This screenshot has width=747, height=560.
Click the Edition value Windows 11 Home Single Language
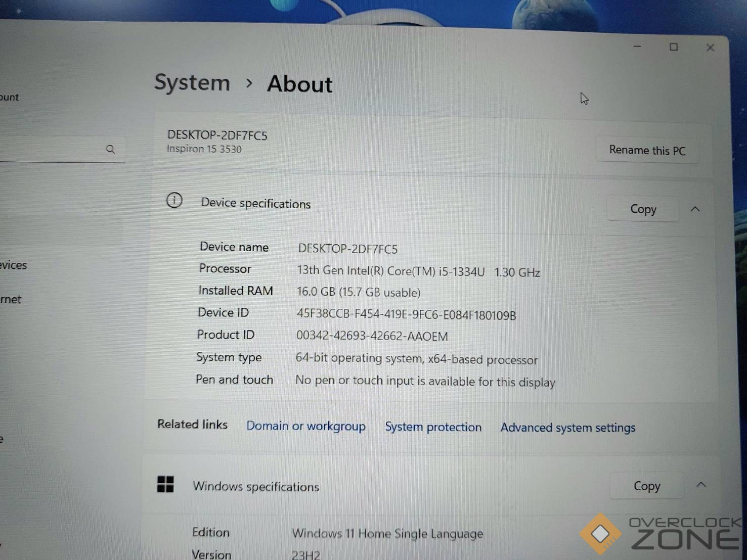[x=387, y=533]
